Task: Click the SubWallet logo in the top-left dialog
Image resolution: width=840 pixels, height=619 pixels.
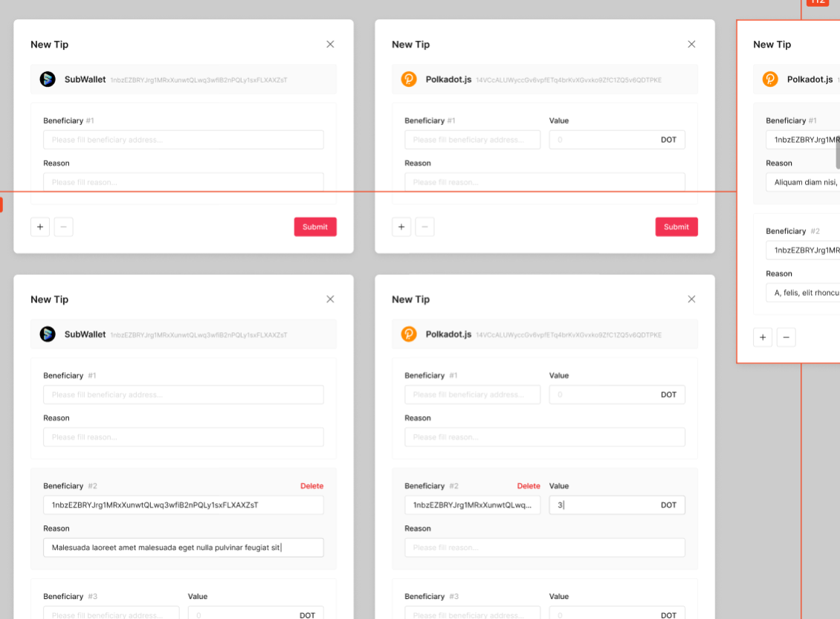Action: click(48, 79)
